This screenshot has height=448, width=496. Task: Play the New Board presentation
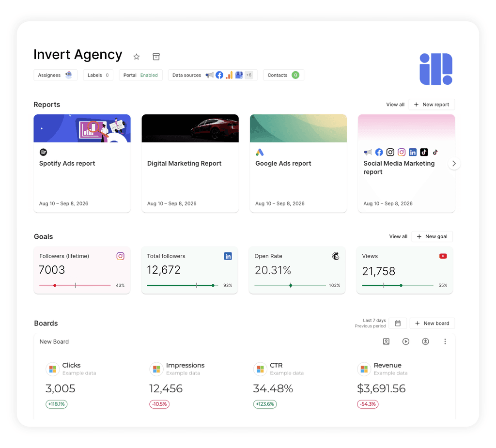coord(406,341)
